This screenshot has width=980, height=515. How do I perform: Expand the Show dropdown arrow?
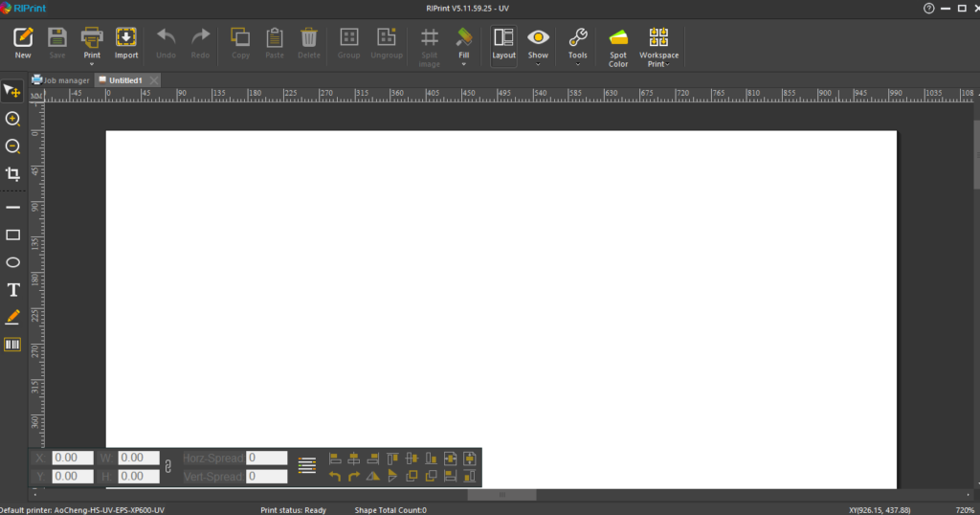pyautogui.click(x=538, y=64)
